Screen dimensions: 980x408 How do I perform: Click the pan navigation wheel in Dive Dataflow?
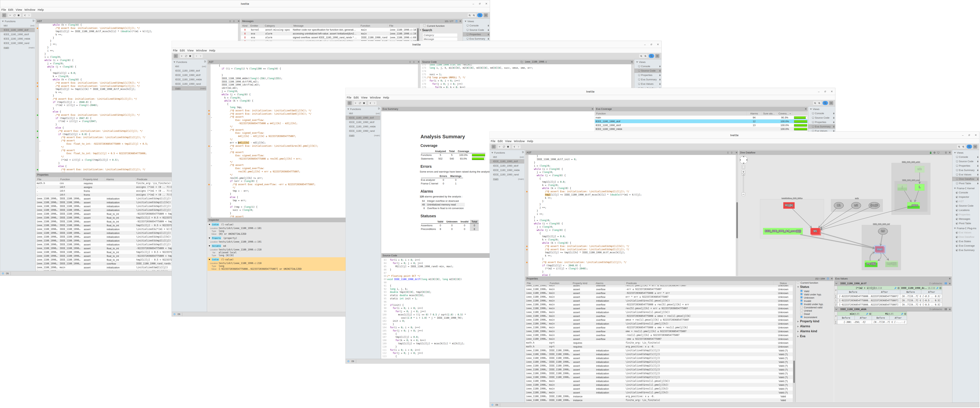744,160
